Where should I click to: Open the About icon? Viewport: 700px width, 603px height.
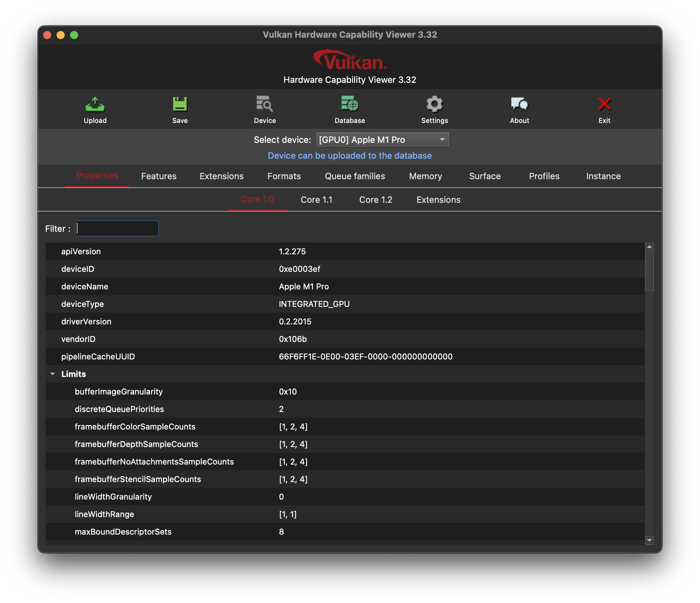tap(519, 104)
